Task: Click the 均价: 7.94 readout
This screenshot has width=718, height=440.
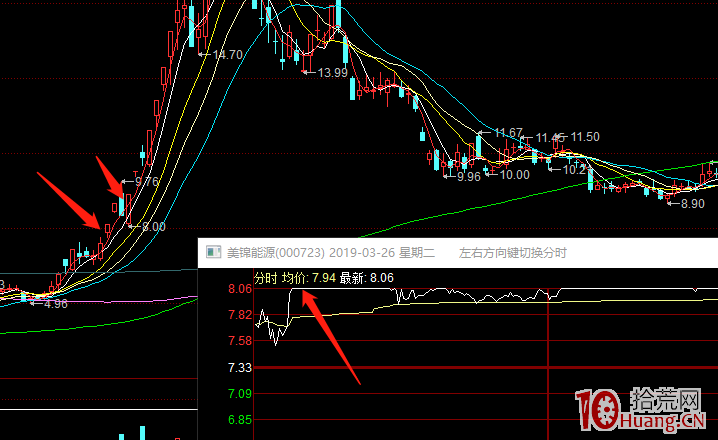Action: click(x=309, y=278)
